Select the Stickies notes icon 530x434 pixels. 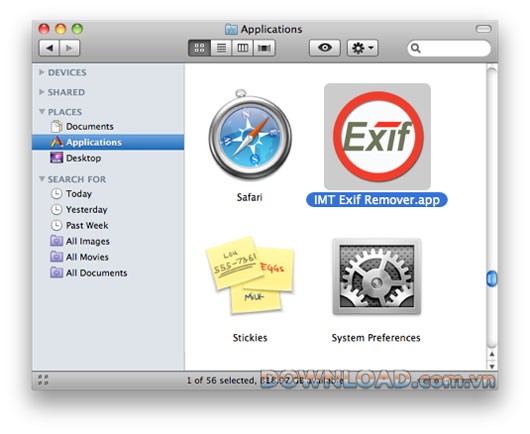(250, 275)
